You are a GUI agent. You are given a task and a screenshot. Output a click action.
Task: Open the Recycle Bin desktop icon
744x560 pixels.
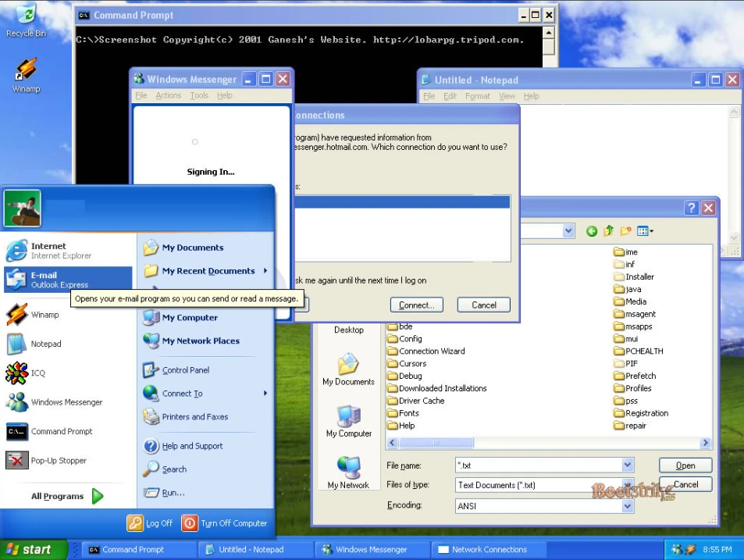click(26, 18)
